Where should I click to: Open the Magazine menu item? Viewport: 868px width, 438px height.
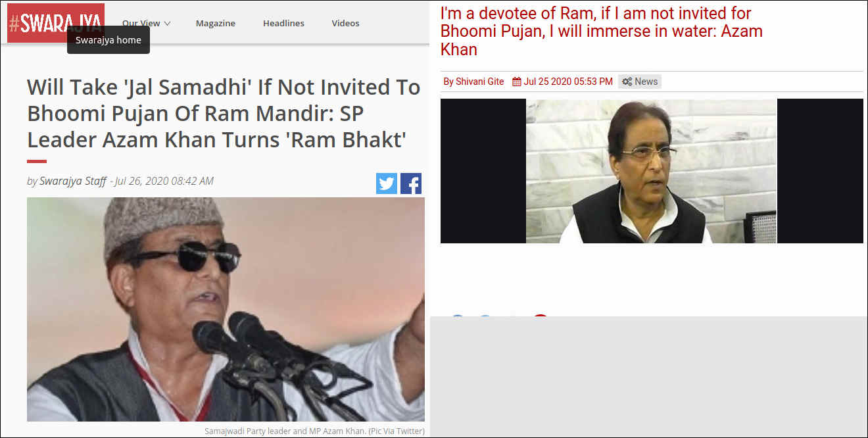215,23
